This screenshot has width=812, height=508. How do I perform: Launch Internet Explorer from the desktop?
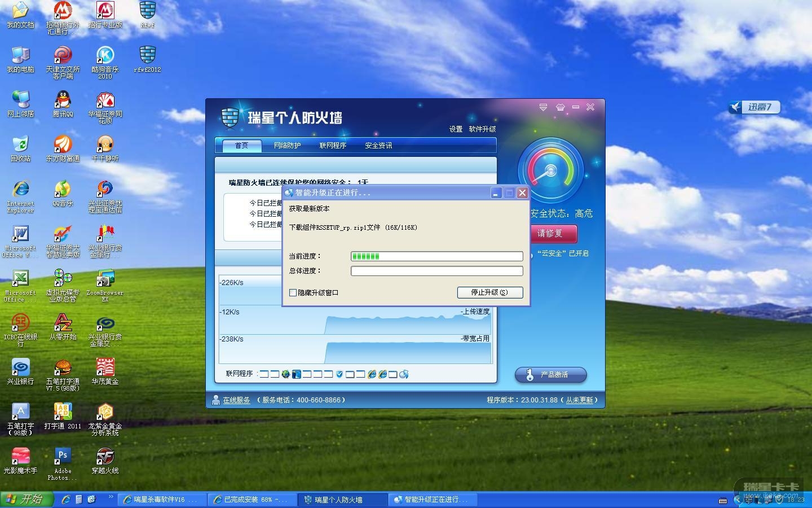click(x=20, y=197)
